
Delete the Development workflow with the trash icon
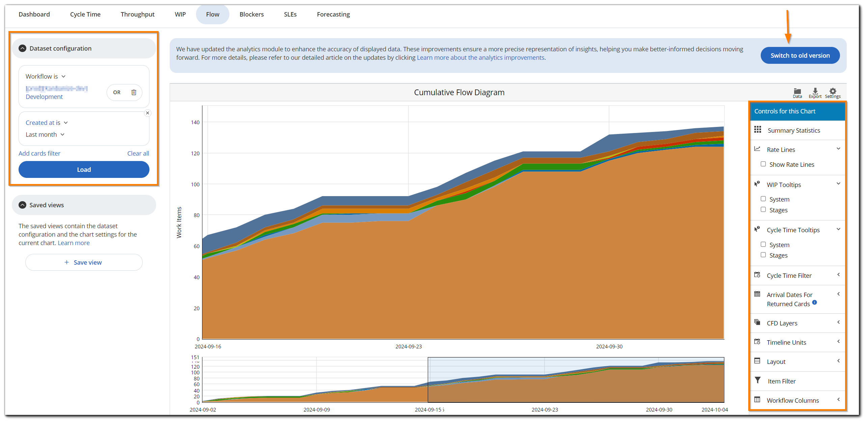coord(134,92)
